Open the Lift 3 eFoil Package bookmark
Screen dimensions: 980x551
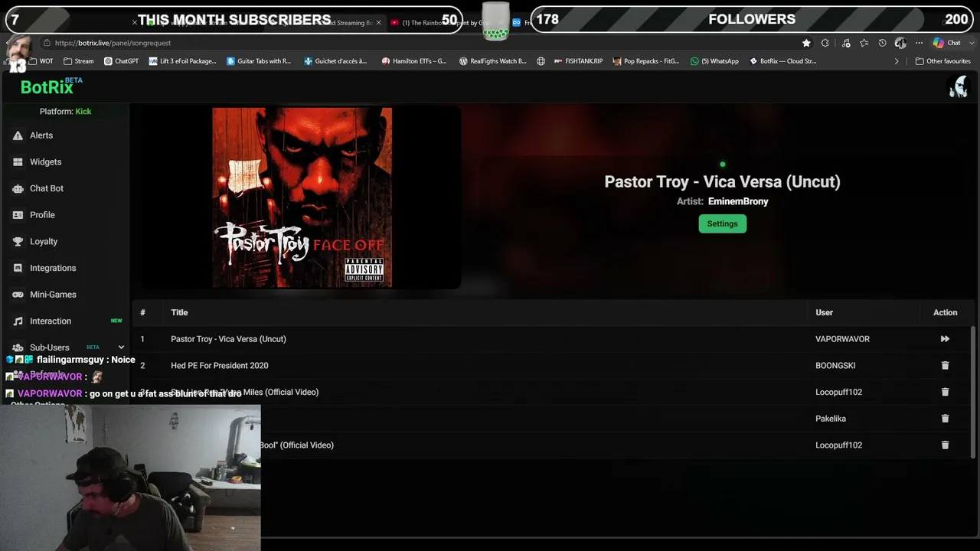183,61
